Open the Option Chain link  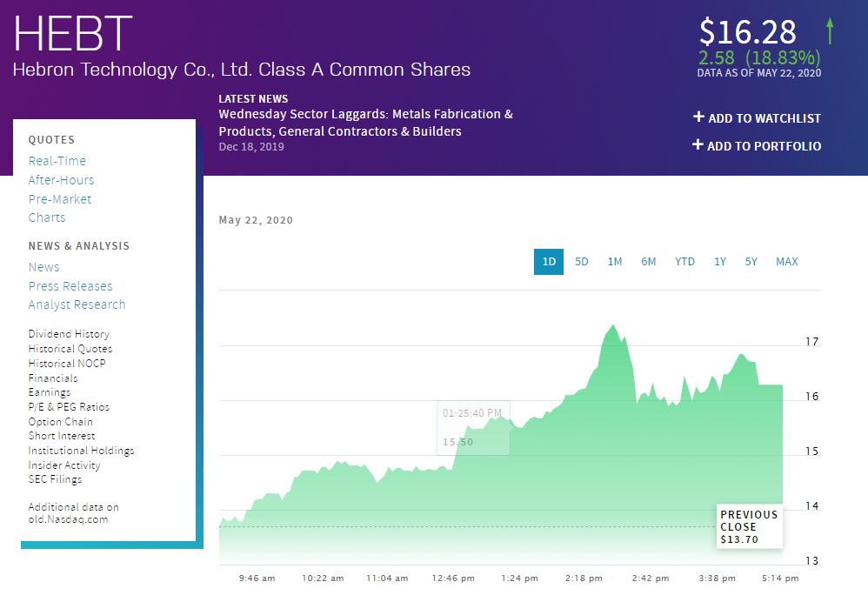[60, 422]
